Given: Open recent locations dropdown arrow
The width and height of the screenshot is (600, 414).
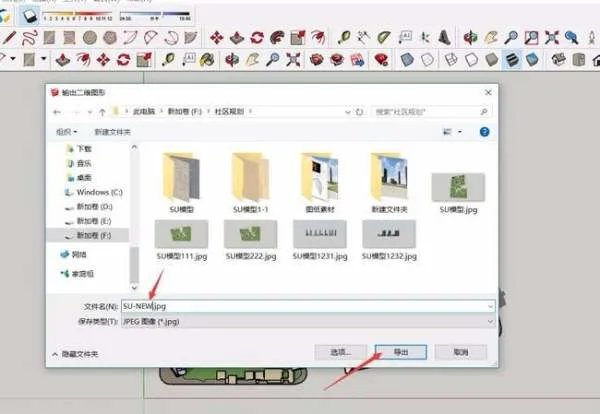Looking at the screenshot, I should coord(90,112).
